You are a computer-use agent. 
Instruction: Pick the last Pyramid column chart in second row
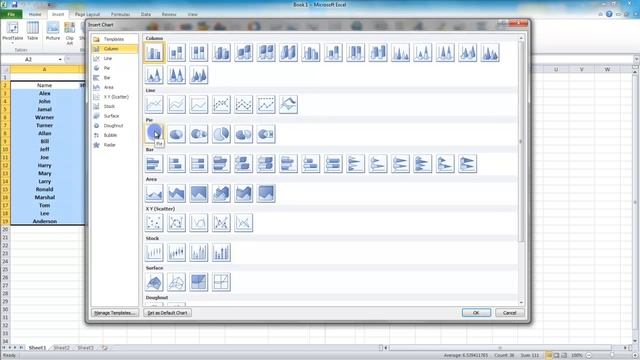coord(199,75)
